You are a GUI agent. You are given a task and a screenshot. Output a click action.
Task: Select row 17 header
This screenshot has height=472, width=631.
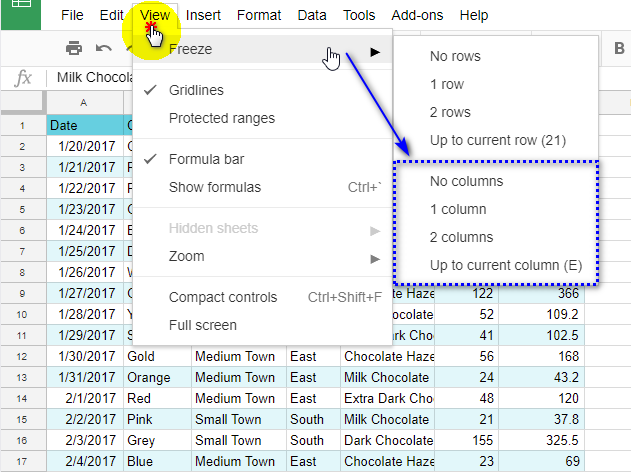tap(23, 461)
